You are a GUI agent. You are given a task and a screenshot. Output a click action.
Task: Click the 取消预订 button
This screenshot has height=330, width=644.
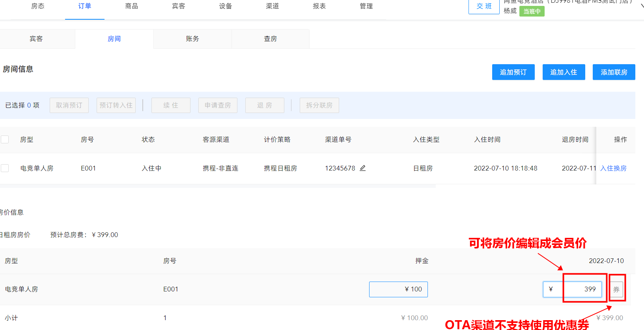pyautogui.click(x=69, y=105)
